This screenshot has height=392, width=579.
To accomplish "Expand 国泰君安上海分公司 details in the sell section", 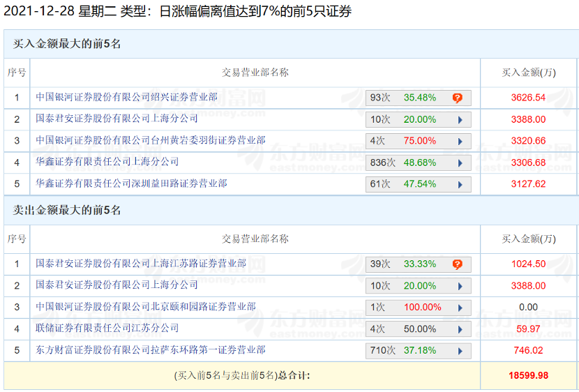I will coord(460,286).
